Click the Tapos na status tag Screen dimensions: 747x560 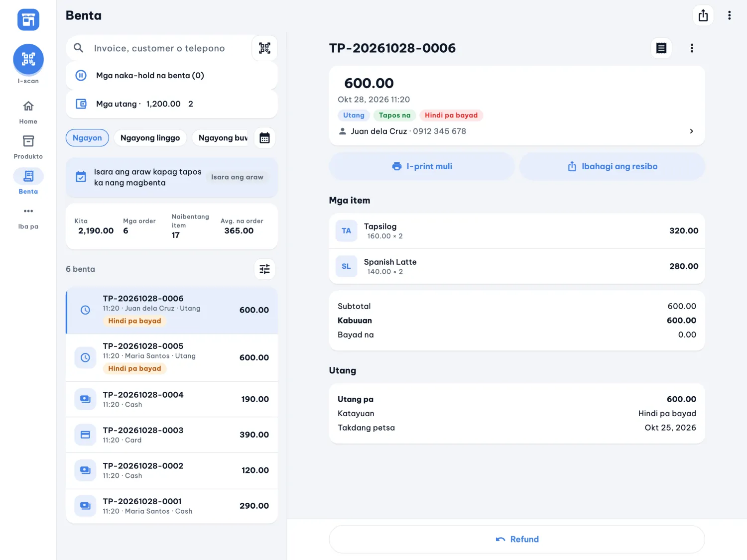click(394, 115)
